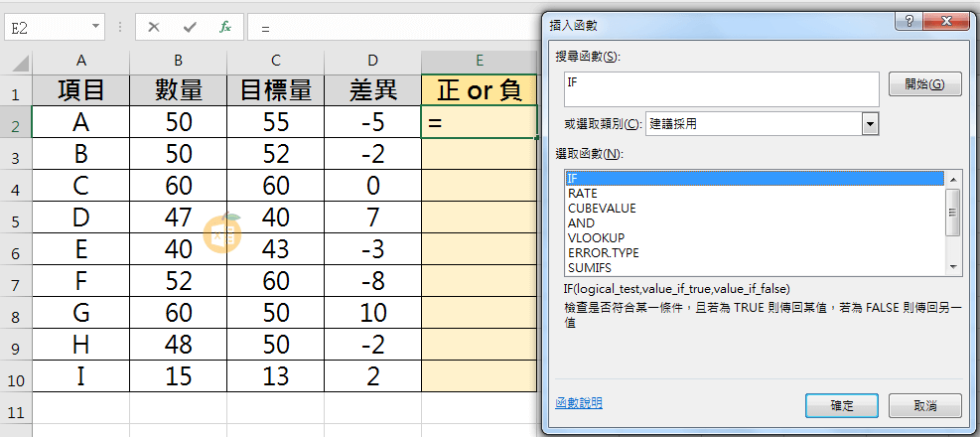980x437 pixels.
Task: Click the fx insert function icon
Action: coord(225,27)
